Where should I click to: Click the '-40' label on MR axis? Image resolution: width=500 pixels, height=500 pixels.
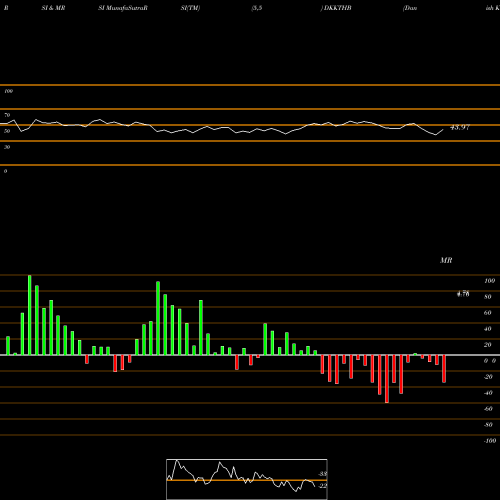488,393
